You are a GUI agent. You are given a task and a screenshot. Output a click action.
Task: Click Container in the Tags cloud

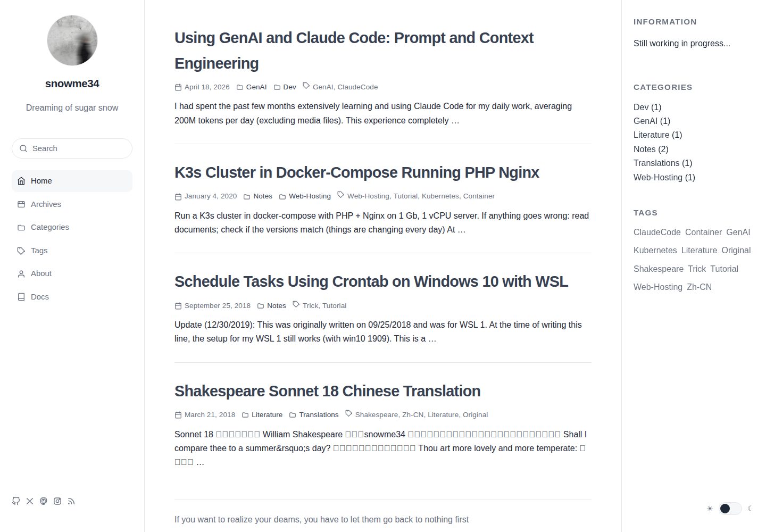703,232
